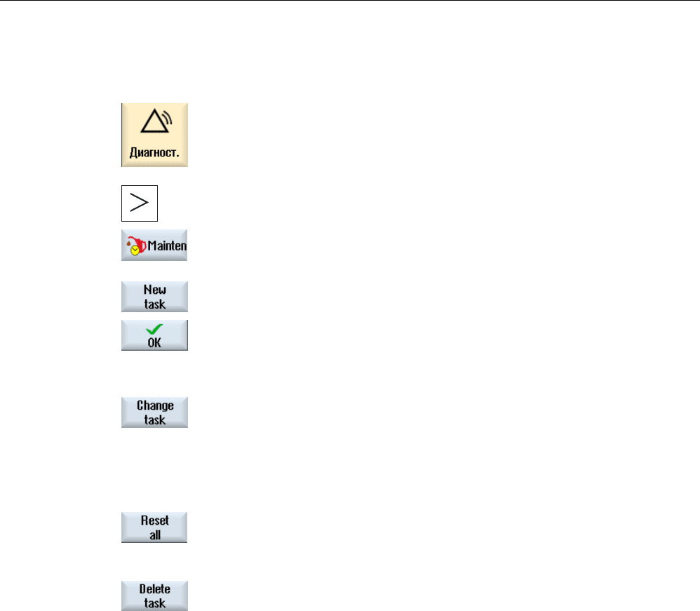The height and width of the screenshot is (611, 700).
Task: Confirm with the OK softkey
Action: (154, 335)
